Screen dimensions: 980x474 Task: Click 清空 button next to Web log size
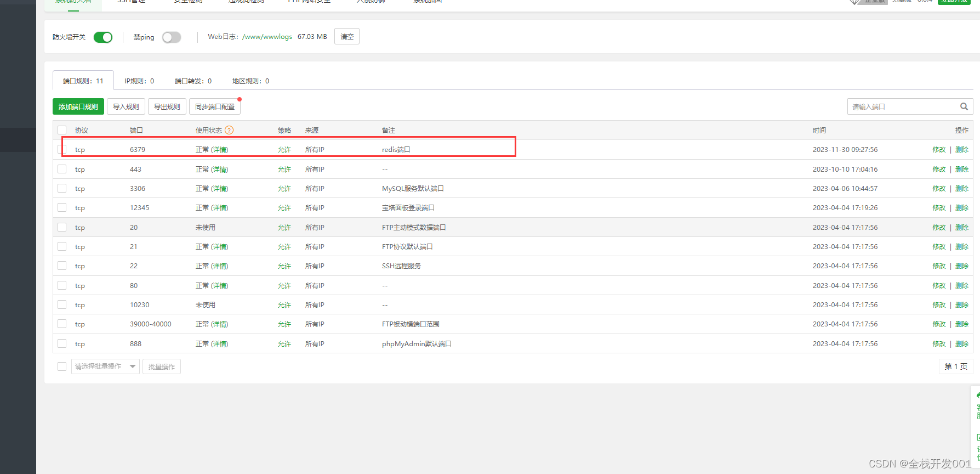coord(347,37)
